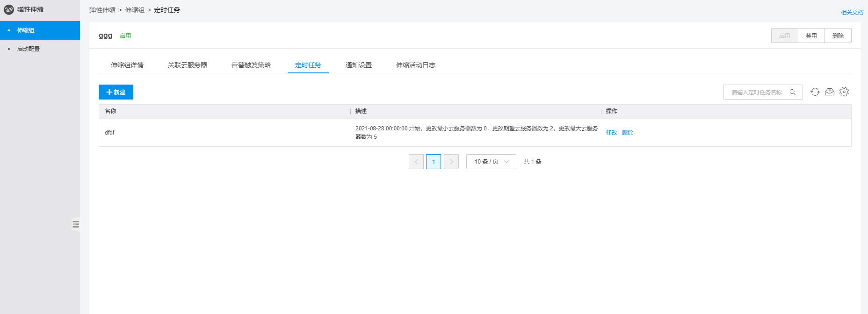Click 修改 link for task dfdf

(612, 133)
